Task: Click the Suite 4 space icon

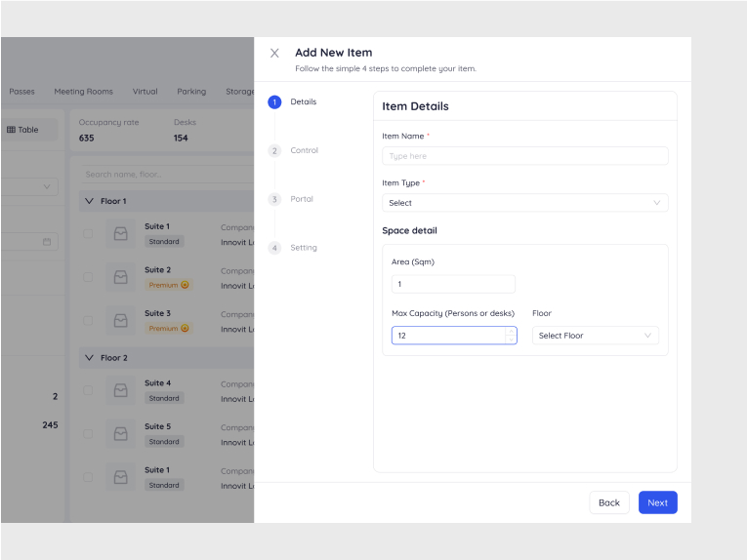Action: (x=120, y=390)
